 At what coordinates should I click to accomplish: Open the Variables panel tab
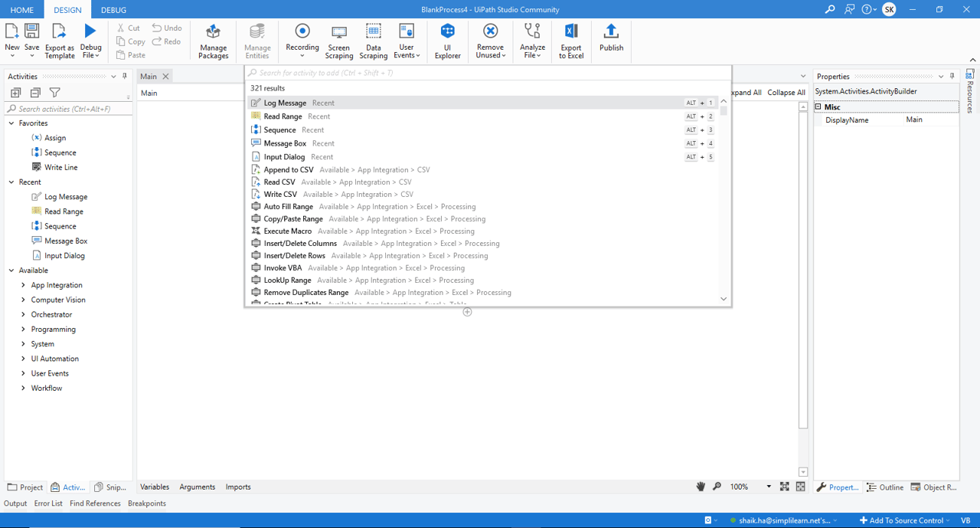(155, 487)
